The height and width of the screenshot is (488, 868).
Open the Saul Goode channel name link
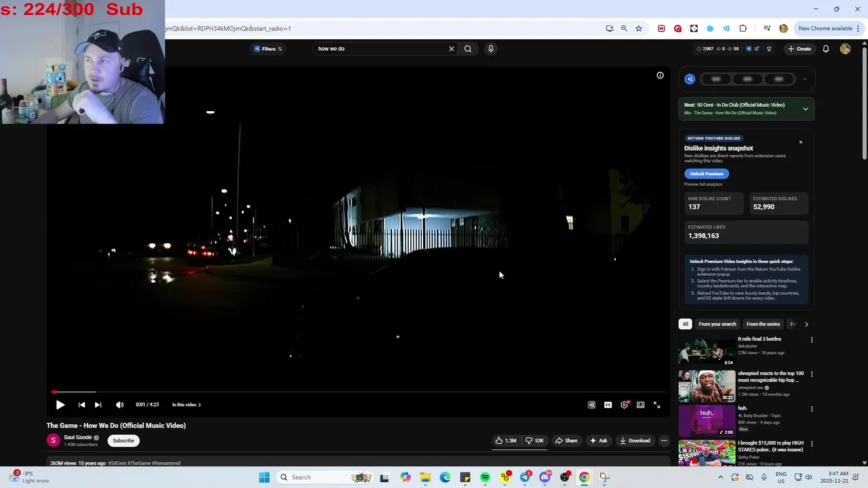(x=78, y=437)
